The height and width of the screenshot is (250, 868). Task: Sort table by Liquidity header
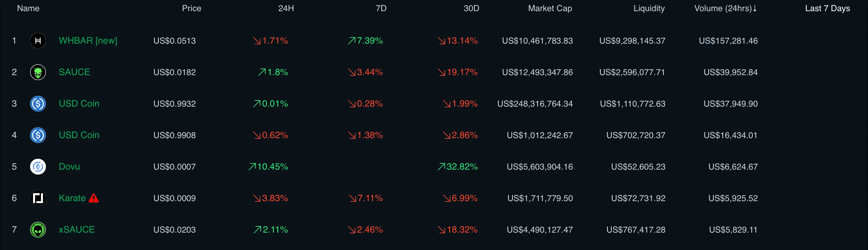(649, 9)
